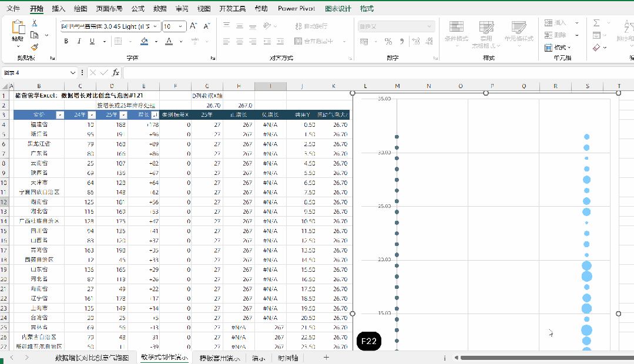Click the Orientation text angle icon
The width and height of the screenshot is (634, 364).
267,26
